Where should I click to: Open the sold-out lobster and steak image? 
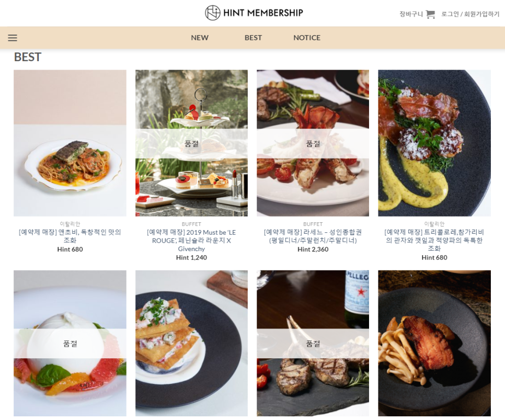coord(313,143)
